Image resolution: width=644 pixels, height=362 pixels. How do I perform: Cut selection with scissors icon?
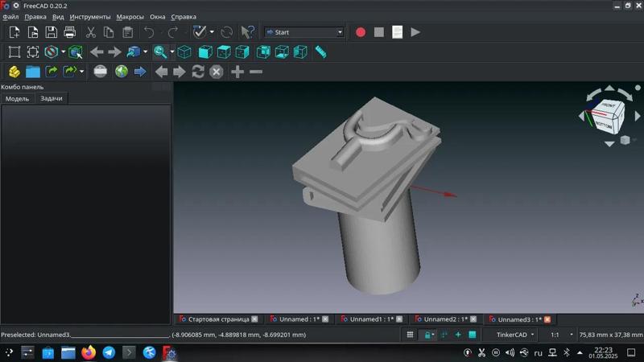(90, 32)
